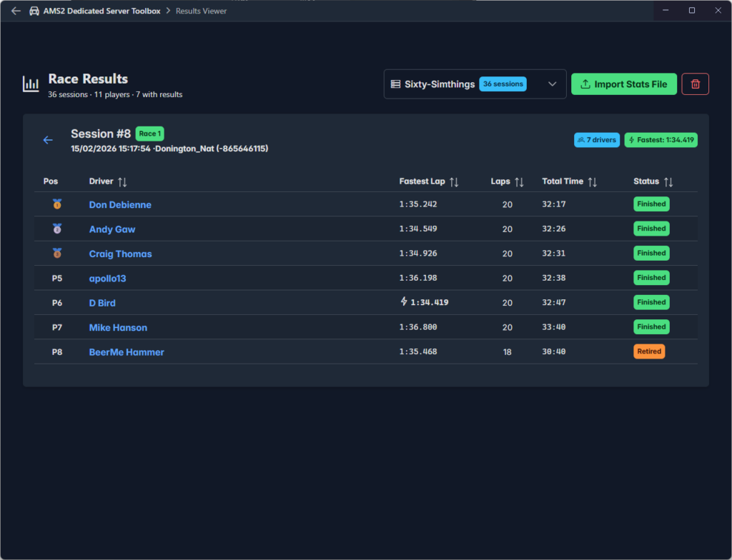732x560 pixels.
Task: Click the gold medal for Don Debienne
Action: [57, 204]
